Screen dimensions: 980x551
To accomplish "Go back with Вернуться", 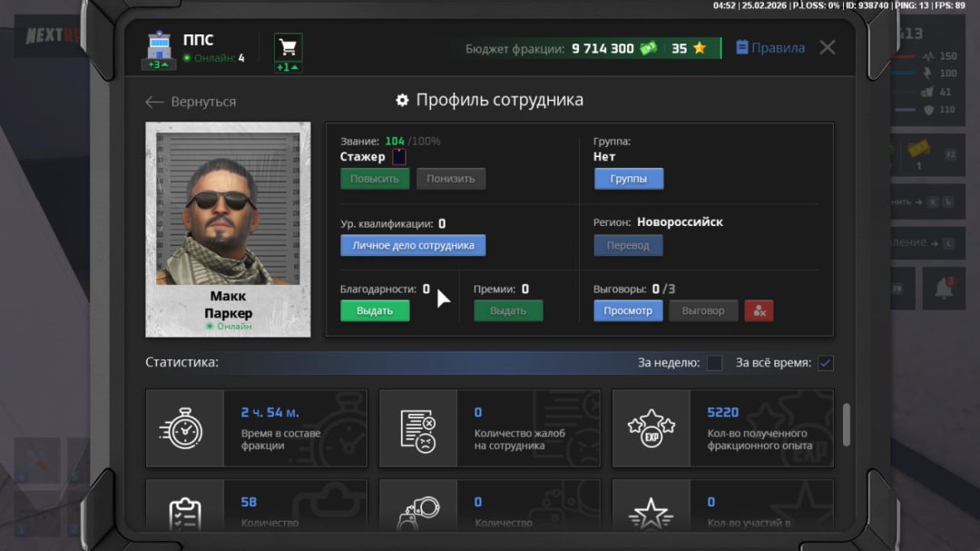I will click(191, 102).
